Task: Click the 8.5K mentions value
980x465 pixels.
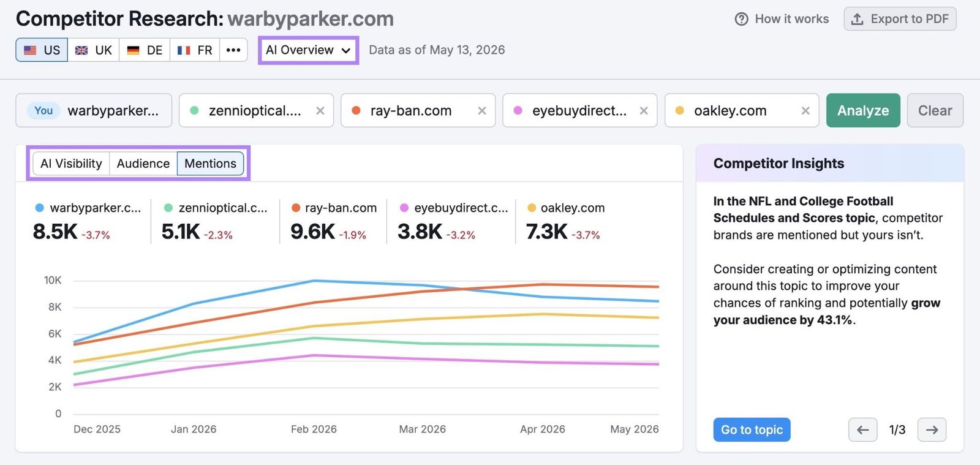Action: [55, 232]
